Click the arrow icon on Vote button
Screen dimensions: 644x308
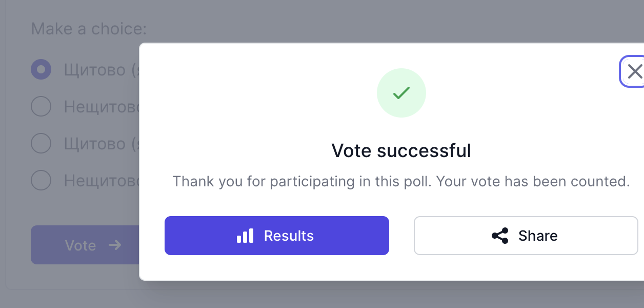click(x=115, y=245)
